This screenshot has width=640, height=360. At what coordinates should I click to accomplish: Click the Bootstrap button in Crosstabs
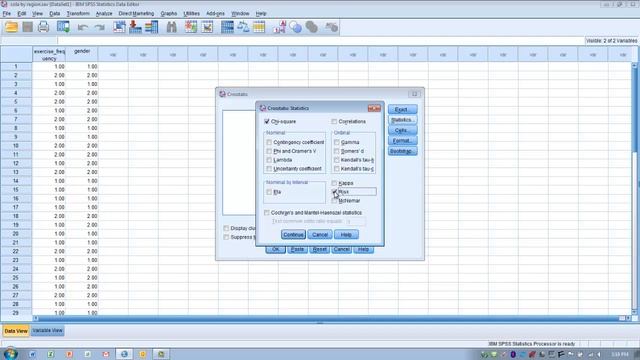pyautogui.click(x=402, y=151)
